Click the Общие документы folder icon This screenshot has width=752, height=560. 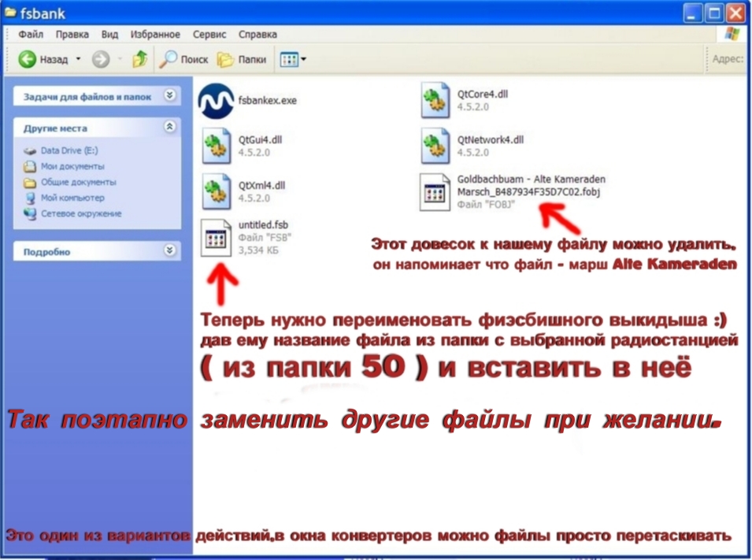(30, 183)
